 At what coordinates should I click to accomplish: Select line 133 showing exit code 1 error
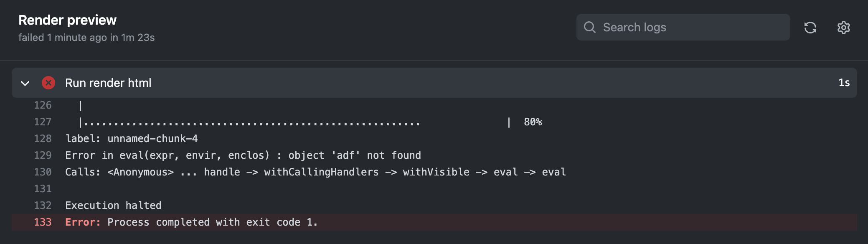[x=192, y=222]
